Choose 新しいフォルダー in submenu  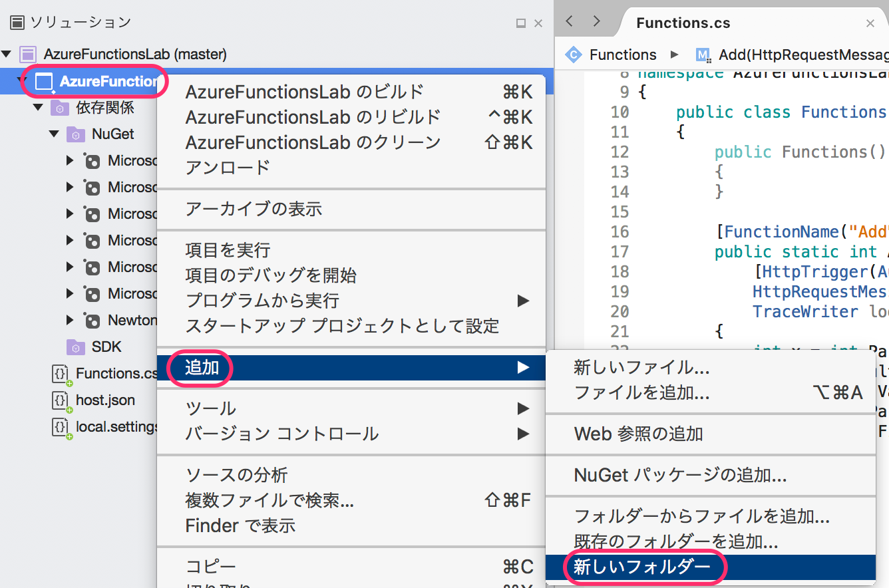point(711,567)
